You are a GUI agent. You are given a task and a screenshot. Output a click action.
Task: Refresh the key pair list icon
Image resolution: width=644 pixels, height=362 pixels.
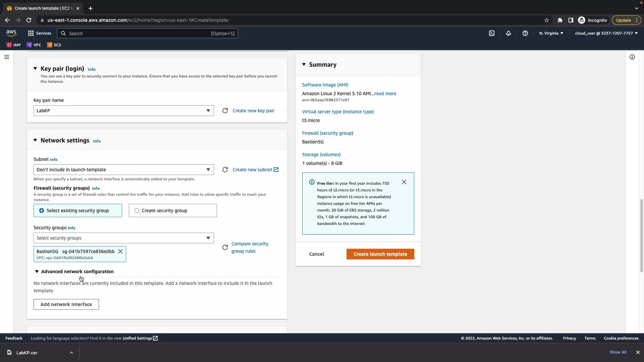pos(225,111)
